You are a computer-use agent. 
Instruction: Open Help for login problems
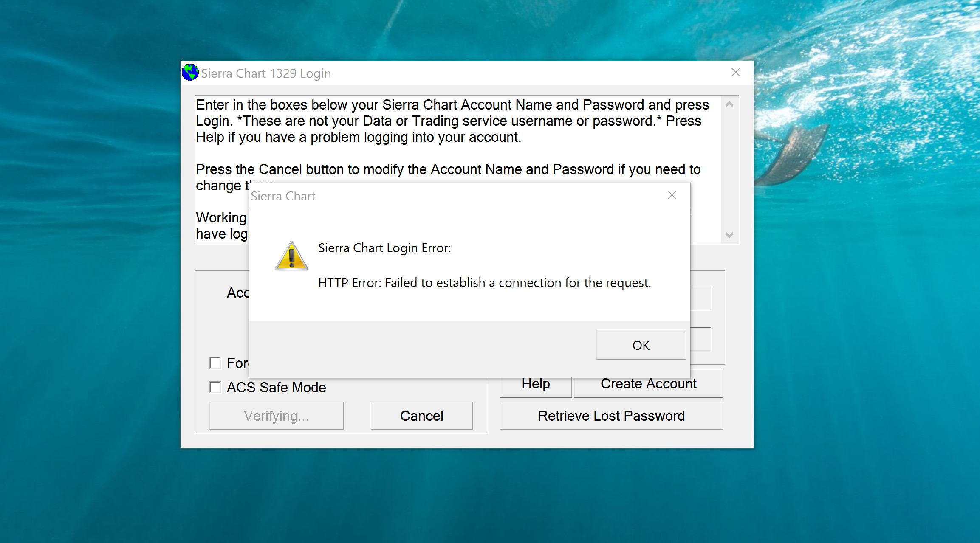[536, 385]
